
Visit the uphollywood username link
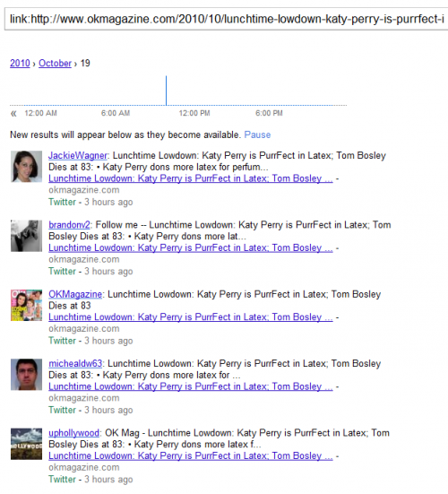[x=74, y=432]
